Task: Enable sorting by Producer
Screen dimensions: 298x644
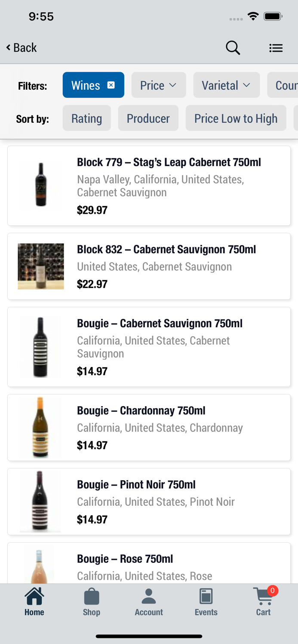Action: [x=148, y=118]
